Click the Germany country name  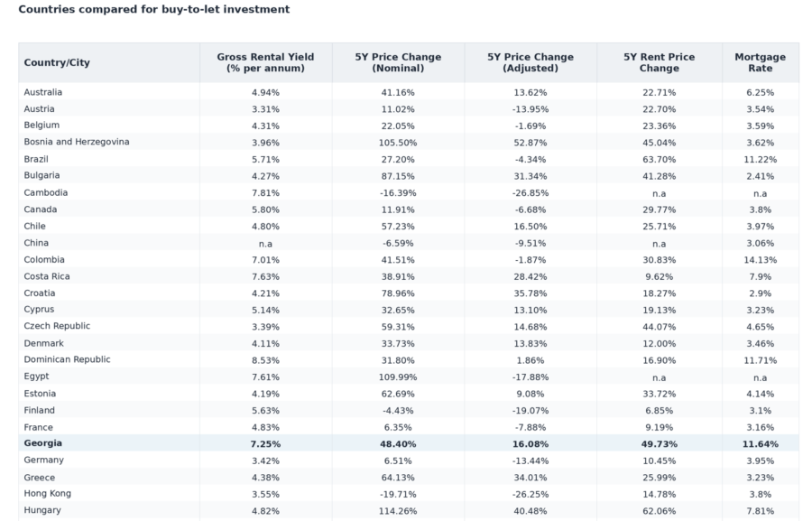coord(44,460)
